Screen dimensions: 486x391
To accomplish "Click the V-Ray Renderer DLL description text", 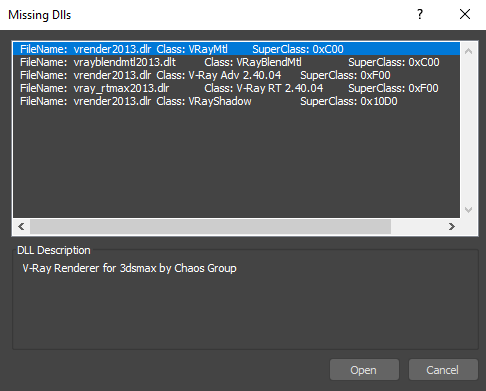I will [x=129, y=268].
